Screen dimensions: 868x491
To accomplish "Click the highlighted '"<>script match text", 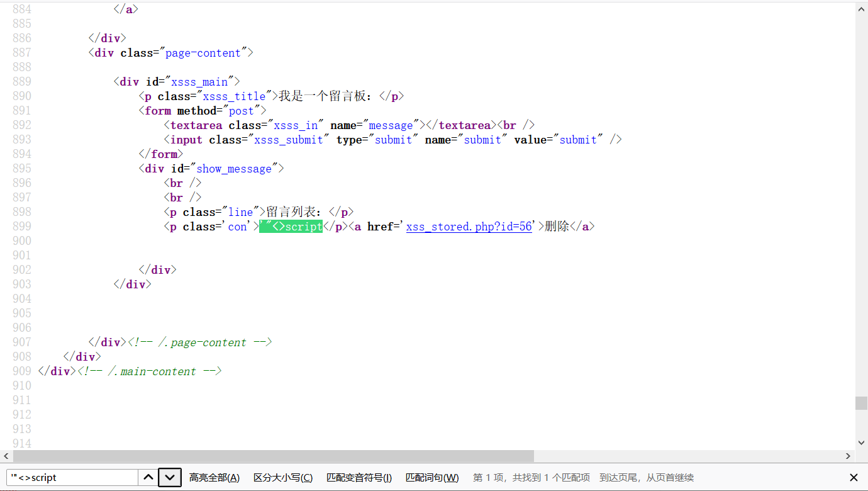I will (291, 227).
